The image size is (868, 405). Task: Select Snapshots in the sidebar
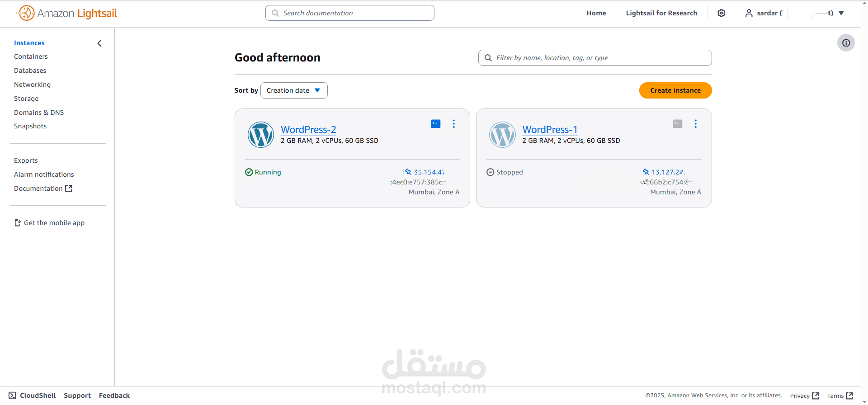tap(30, 126)
